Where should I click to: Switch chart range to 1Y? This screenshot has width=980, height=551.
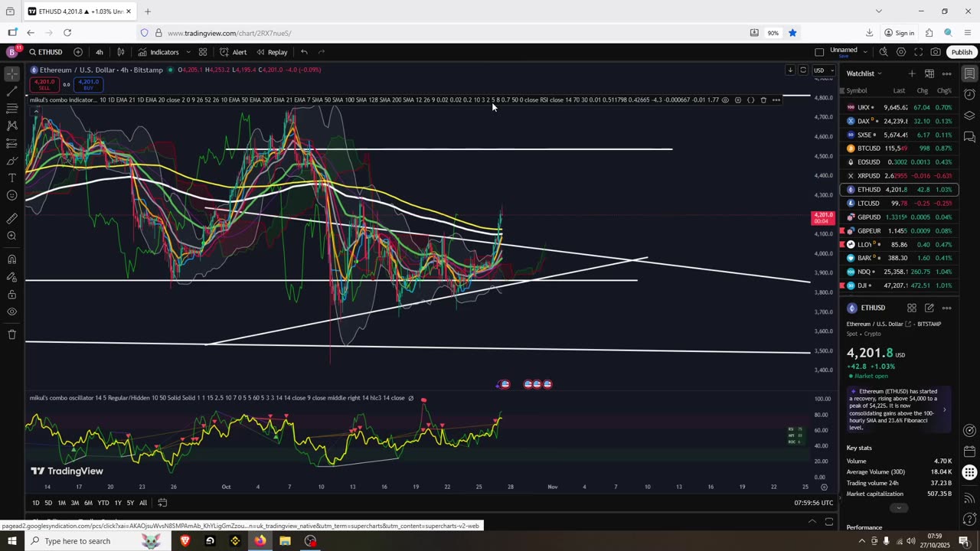point(118,503)
